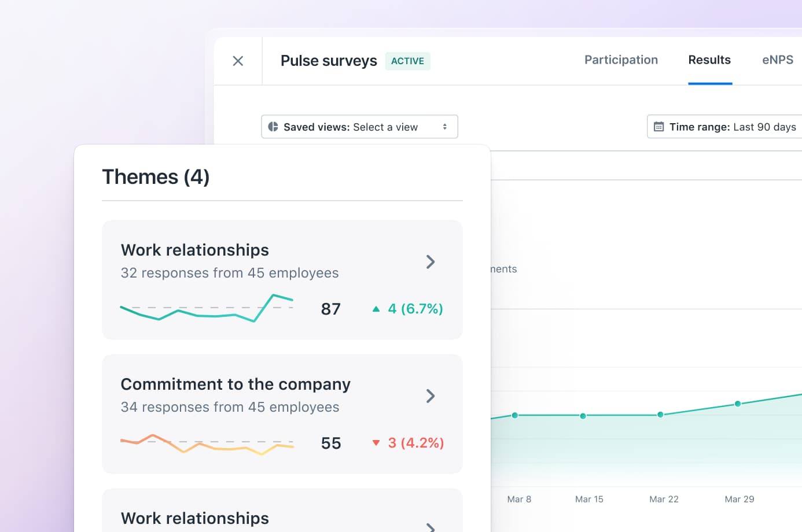This screenshot has width=802, height=532.
Task: Click the ACTIVE status badge
Action: [x=407, y=61]
